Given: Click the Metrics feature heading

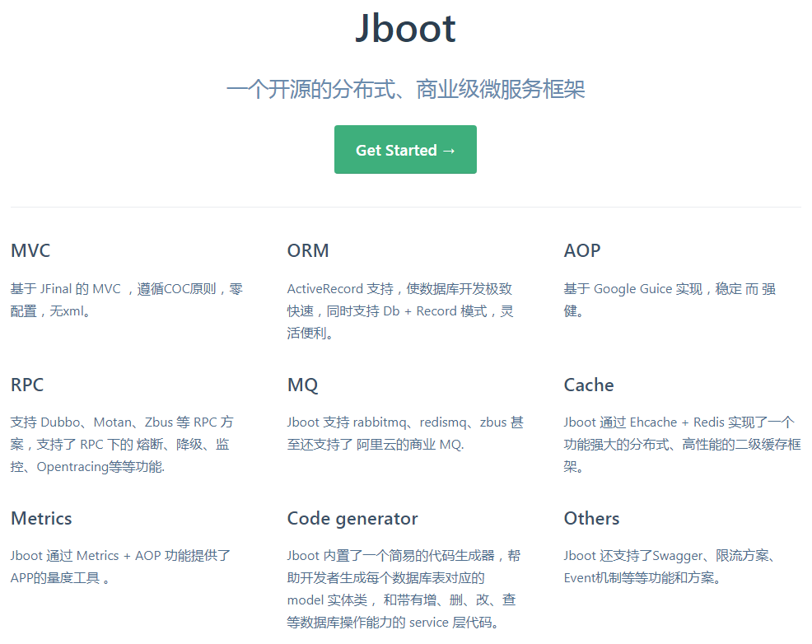Looking at the screenshot, I should (41, 518).
